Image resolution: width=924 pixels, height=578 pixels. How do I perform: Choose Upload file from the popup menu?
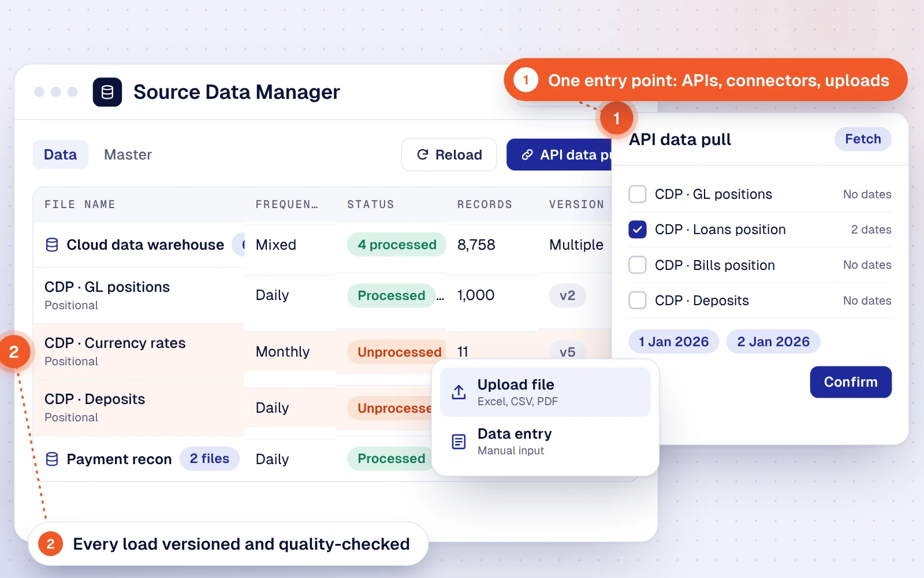click(545, 392)
